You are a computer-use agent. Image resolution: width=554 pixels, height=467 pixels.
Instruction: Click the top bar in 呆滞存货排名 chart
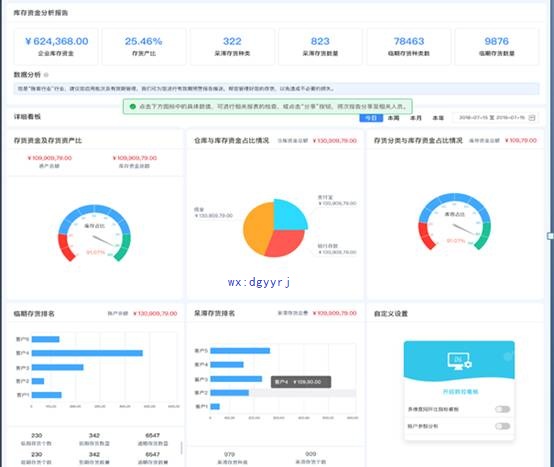click(x=240, y=350)
